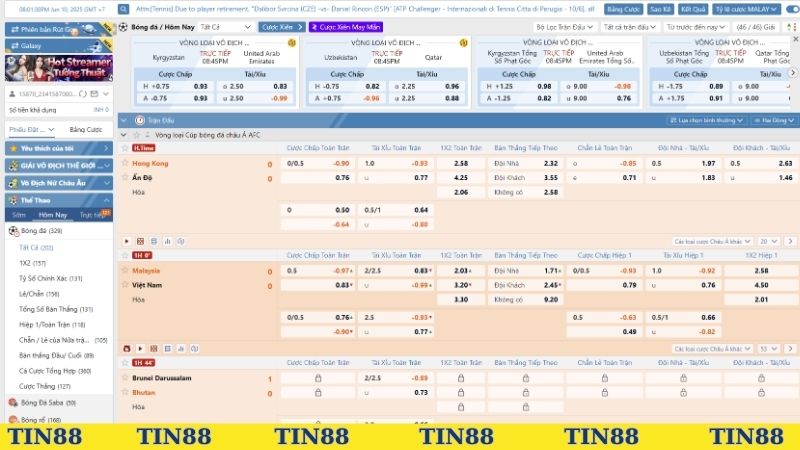Click Malaysia 1X2 odds 2.03
Screen dimensions: 800x450
click(462, 270)
